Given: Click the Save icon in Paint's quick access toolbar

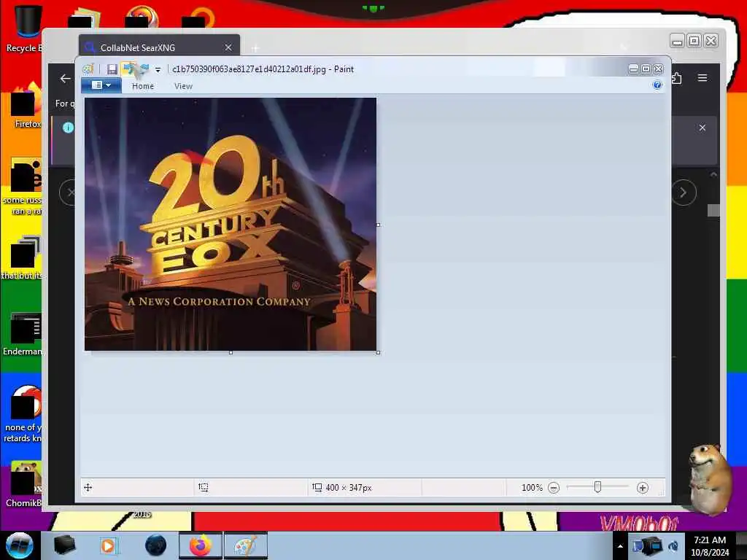Looking at the screenshot, I should [x=112, y=69].
